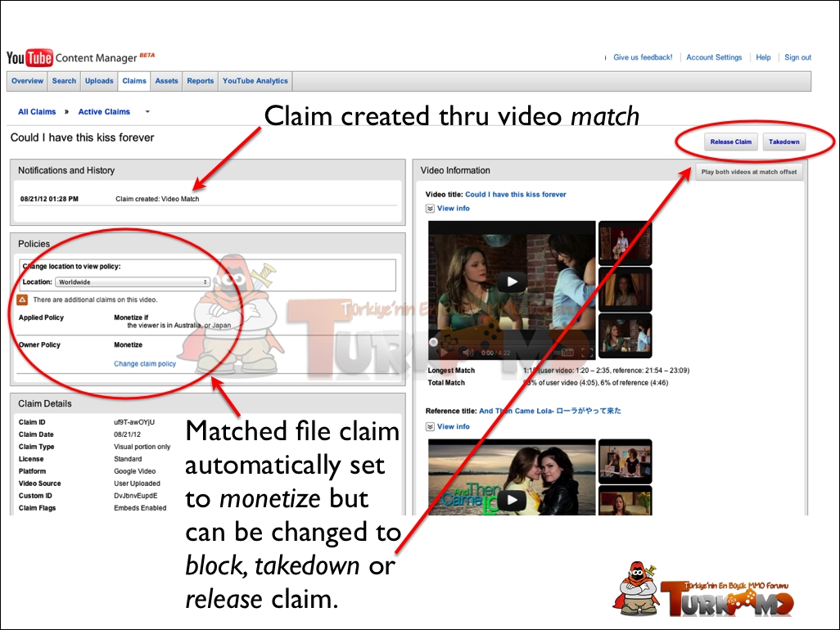Open the Help link
840x630 pixels.
[763, 57]
